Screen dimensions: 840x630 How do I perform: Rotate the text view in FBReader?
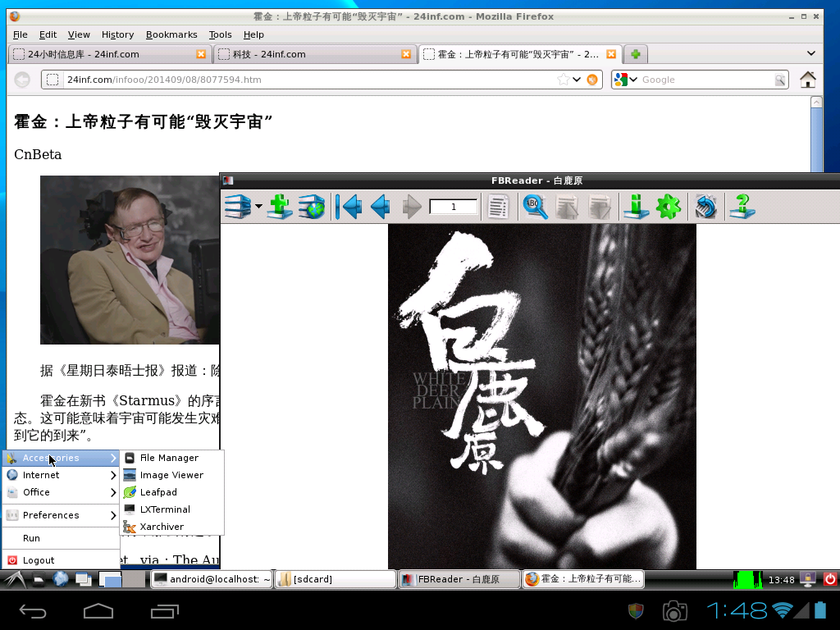click(705, 207)
